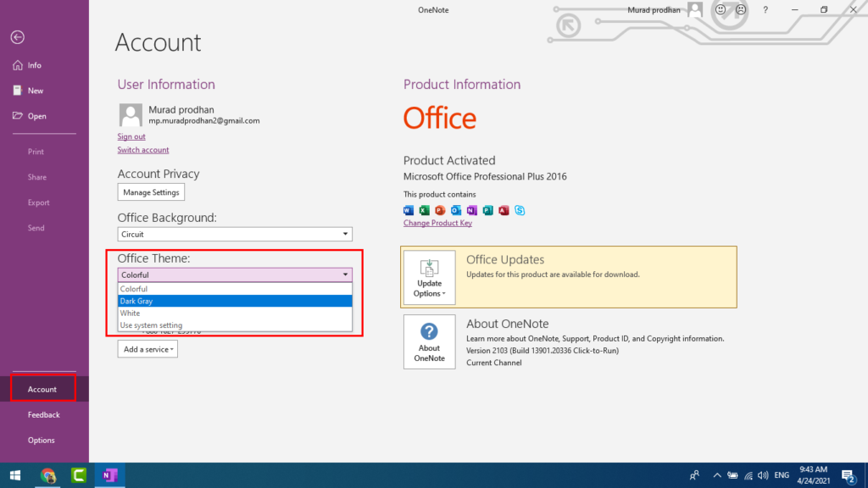Open the green Camtasia taskbar app
The width and height of the screenshot is (868, 488).
pos(79,475)
